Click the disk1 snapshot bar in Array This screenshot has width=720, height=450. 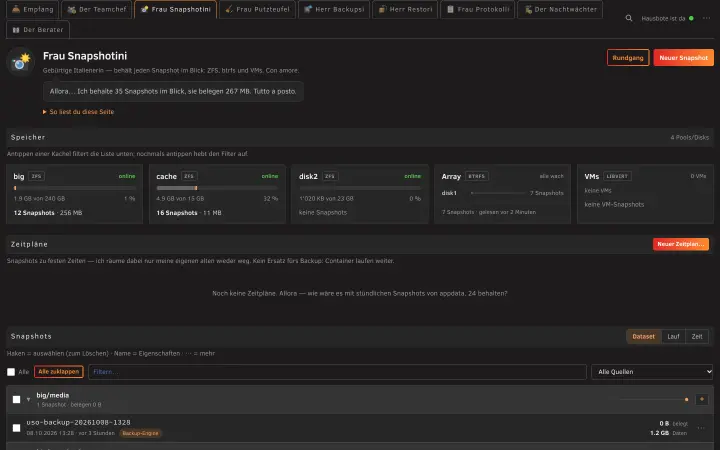point(498,193)
